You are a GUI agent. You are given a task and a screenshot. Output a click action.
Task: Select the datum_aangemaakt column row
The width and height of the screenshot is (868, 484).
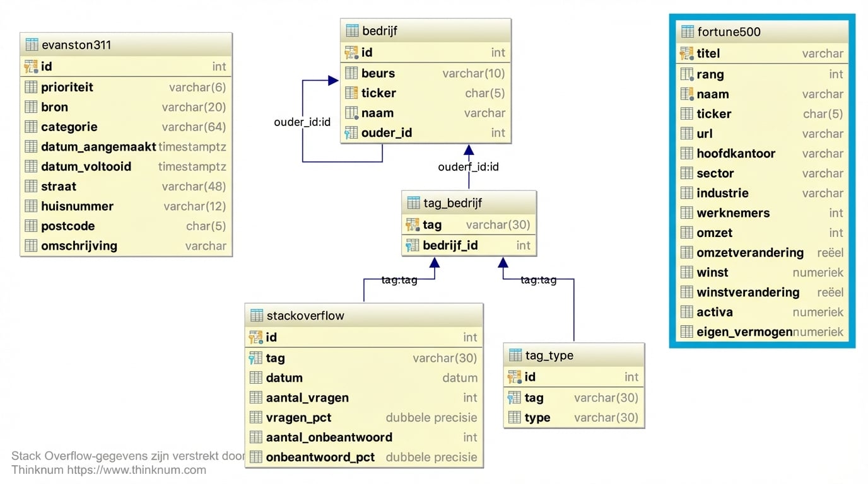(x=98, y=147)
